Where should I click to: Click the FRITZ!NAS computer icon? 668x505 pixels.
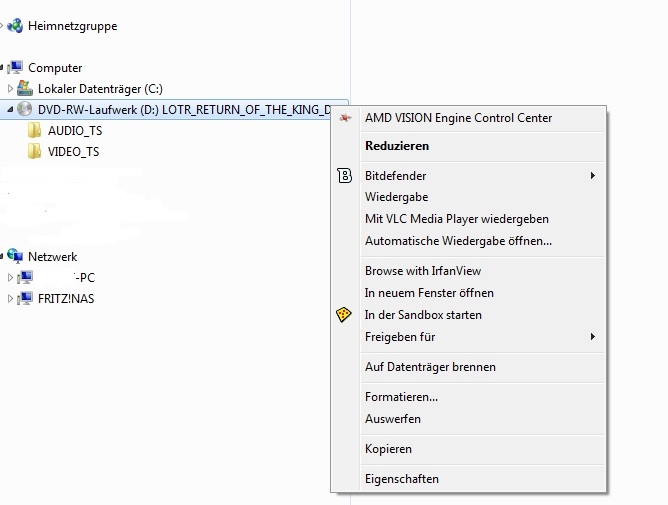25,298
